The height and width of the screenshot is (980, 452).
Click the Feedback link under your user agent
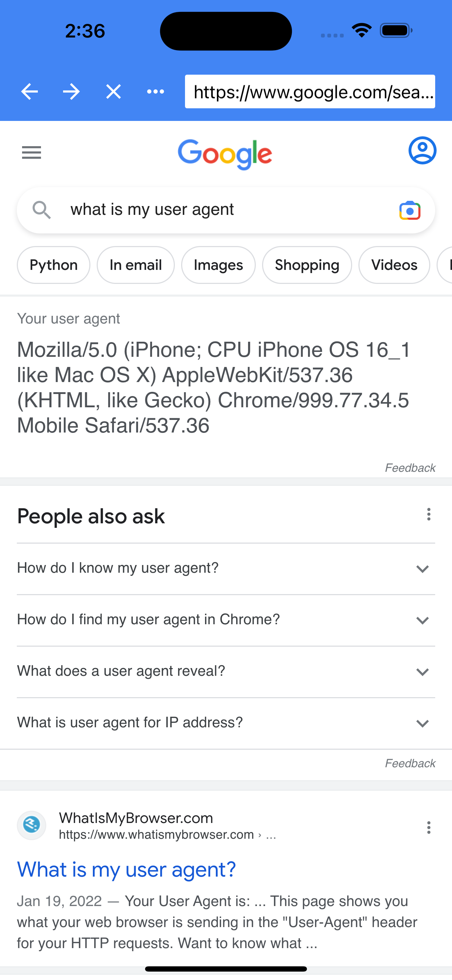(410, 468)
